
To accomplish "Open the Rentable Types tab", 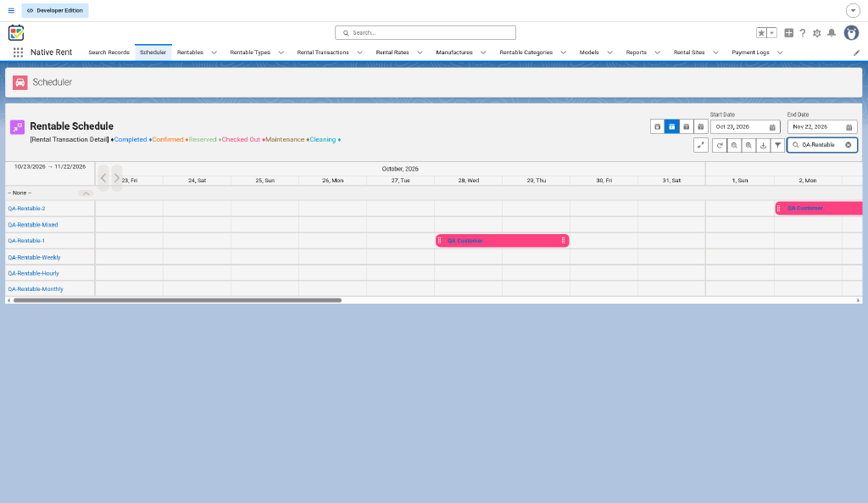I will tap(250, 52).
